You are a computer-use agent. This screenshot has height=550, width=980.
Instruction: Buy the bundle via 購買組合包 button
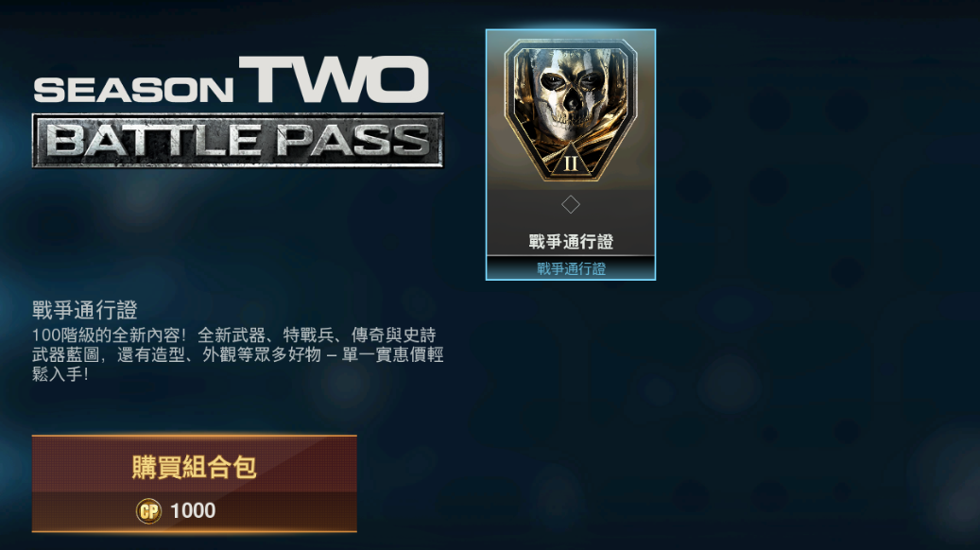195,483
